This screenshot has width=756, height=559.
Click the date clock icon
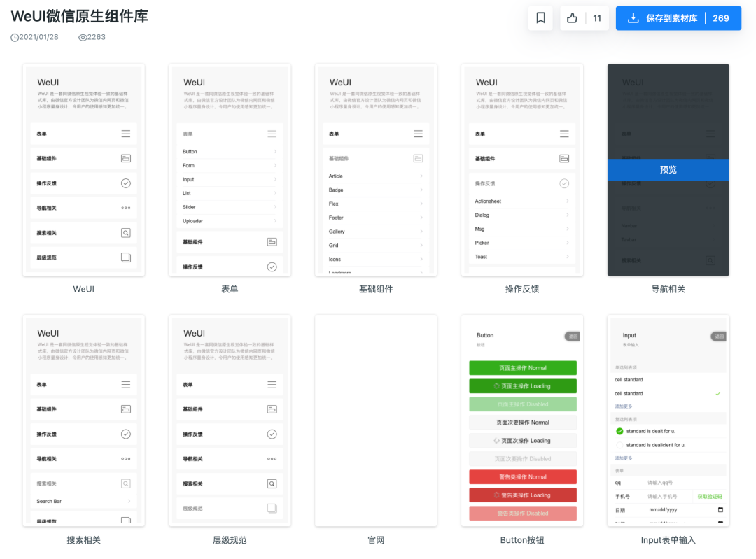(15, 38)
